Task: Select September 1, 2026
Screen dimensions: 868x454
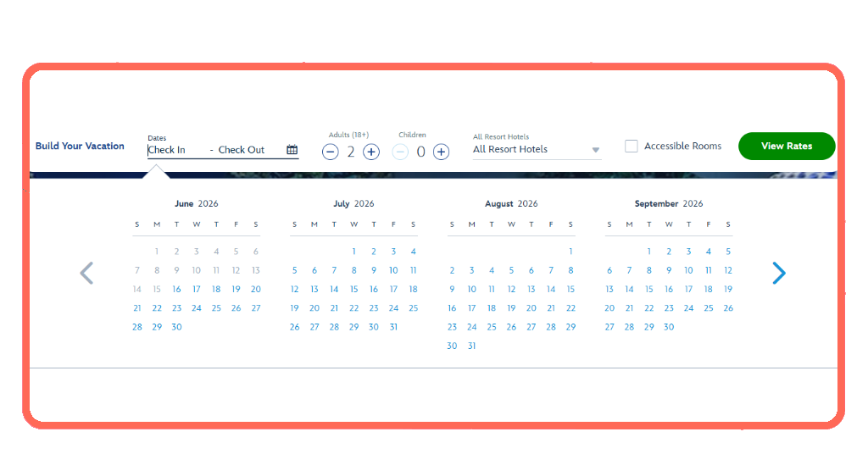Action: tap(648, 252)
